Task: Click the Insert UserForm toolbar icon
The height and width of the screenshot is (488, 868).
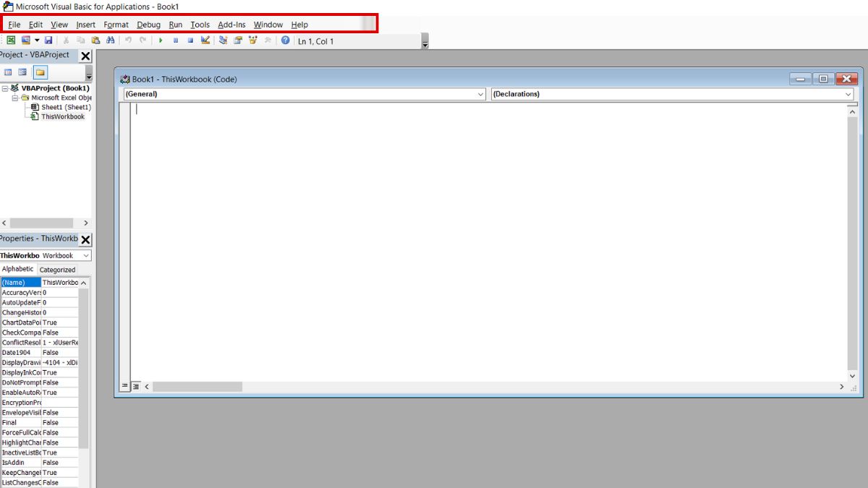Action: click(26, 40)
